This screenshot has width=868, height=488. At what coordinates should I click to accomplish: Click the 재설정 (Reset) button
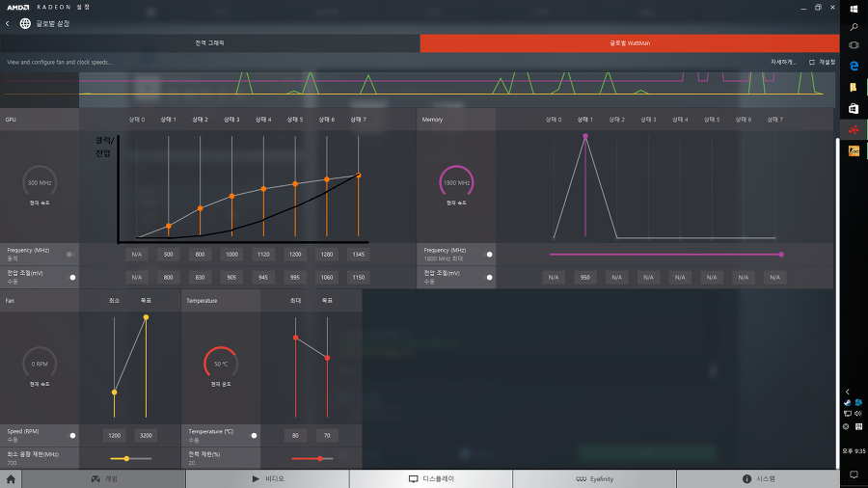822,62
